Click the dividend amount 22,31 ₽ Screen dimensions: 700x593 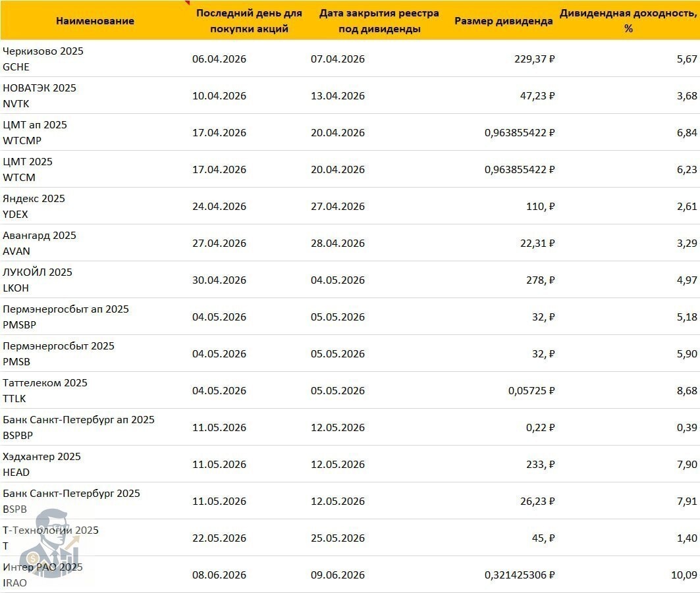coord(537,243)
